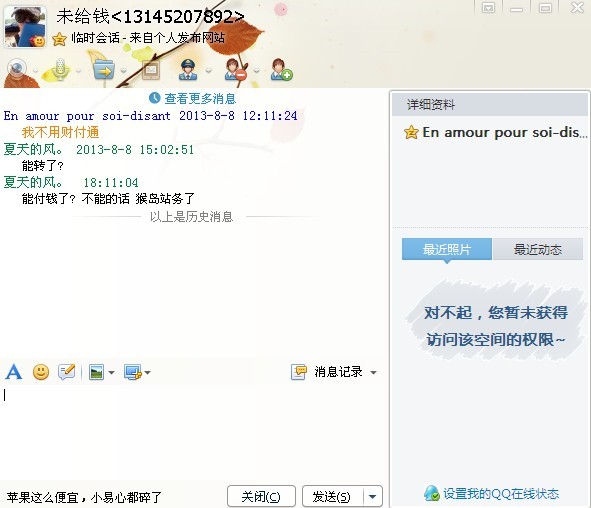This screenshot has width=591, height=508.
Task: Open the email envelope icon
Action: (x=151, y=70)
